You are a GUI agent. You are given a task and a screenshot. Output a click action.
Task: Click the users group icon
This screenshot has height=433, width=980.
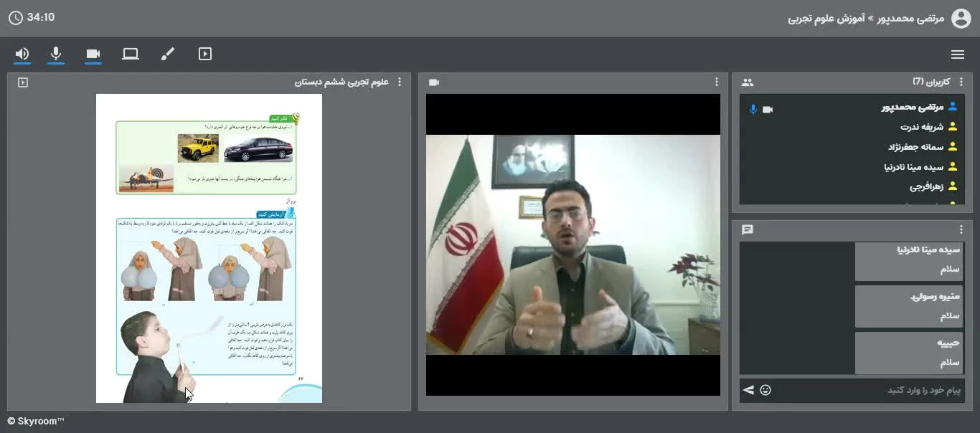point(748,82)
